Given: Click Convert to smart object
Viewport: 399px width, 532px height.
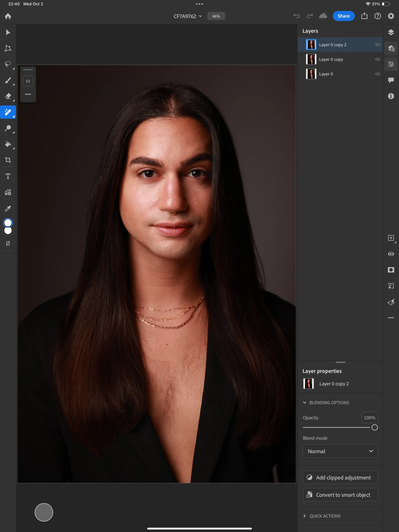Looking at the screenshot, I should (340, 495).
